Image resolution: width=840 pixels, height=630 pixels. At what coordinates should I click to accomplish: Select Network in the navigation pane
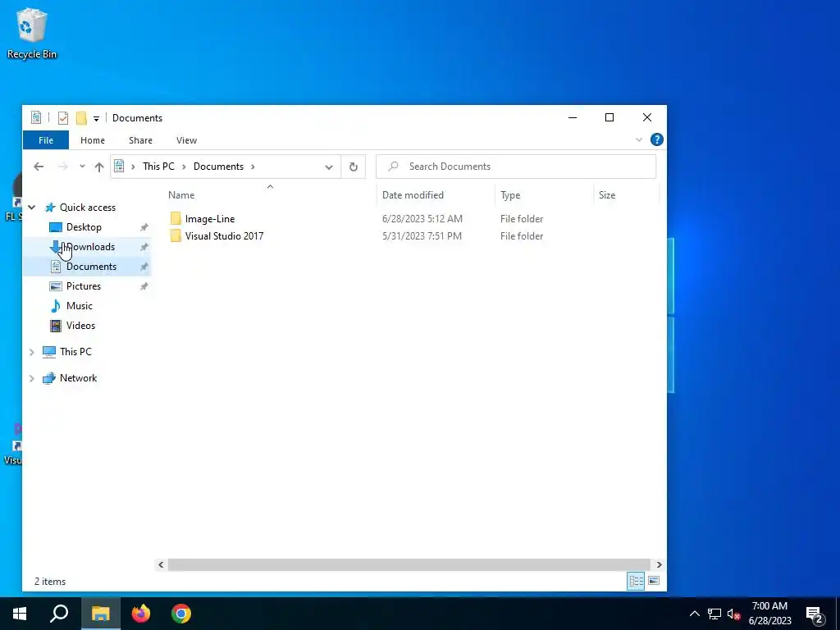point(78,377)
